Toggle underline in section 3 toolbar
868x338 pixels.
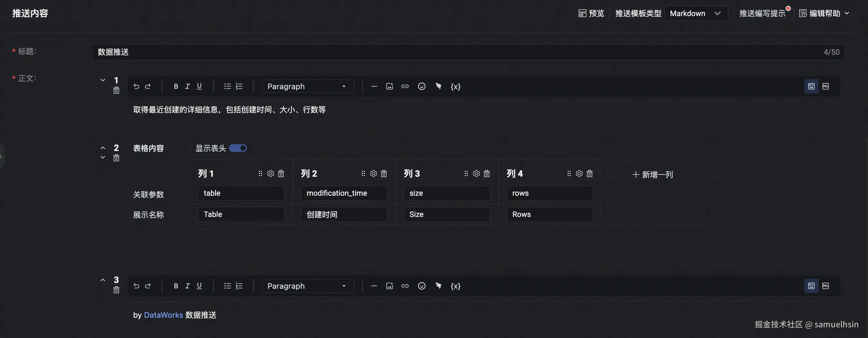[x=199, y=286]
